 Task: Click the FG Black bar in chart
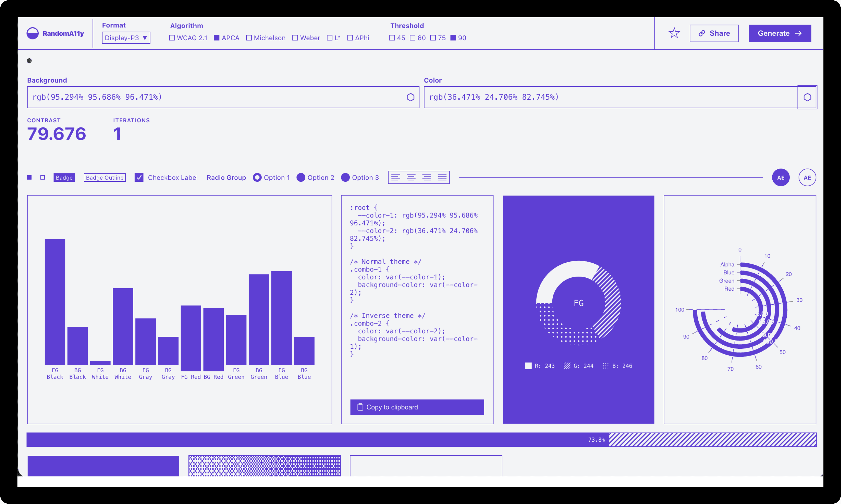click(x=55, y=302)
